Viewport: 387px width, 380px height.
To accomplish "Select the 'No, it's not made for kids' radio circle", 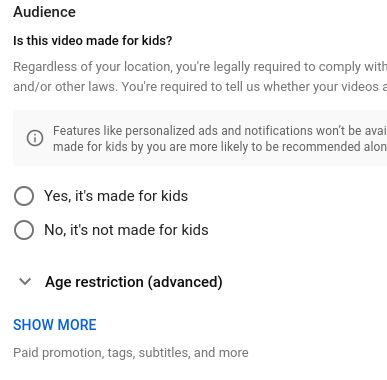I will [24, 230].
